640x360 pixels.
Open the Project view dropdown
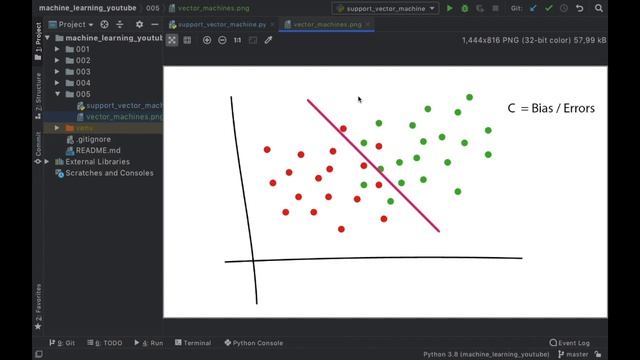[71, 24]
